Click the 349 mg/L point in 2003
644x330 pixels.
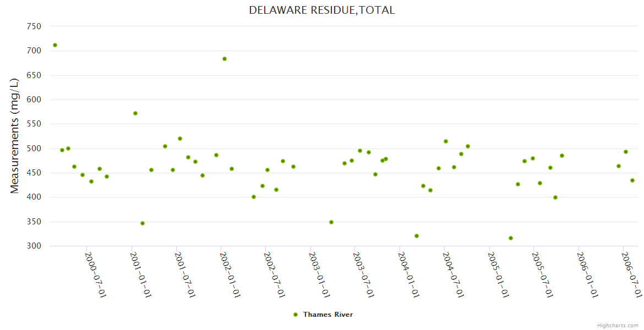pyautogui.click(x=331, y=222)
